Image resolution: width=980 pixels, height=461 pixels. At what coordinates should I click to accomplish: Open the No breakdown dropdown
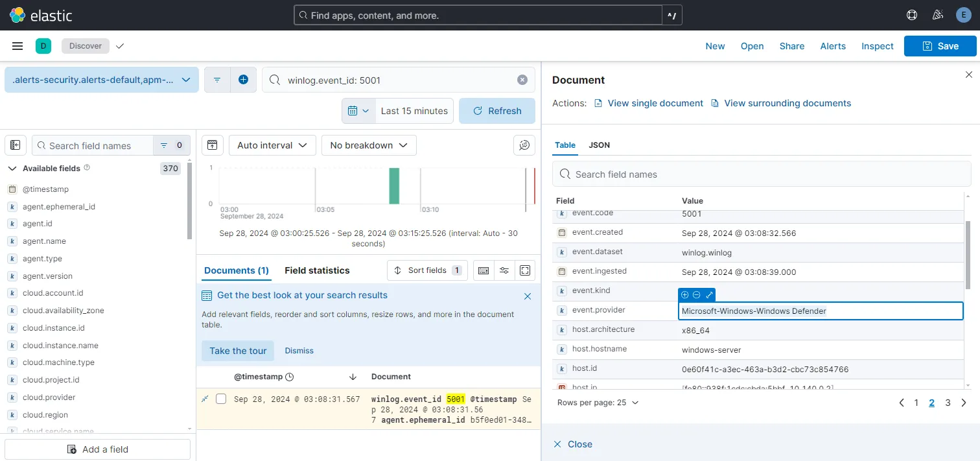[x=369, y=145]
